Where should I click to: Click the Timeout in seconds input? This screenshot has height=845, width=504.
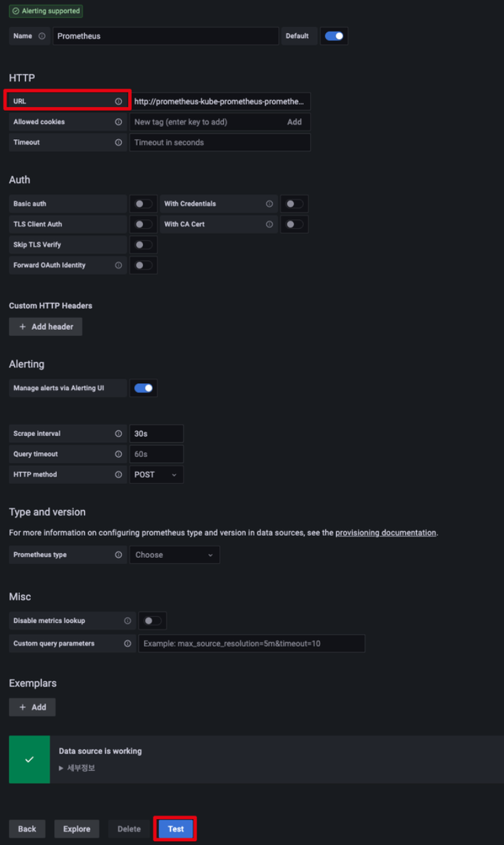[220, 143]
